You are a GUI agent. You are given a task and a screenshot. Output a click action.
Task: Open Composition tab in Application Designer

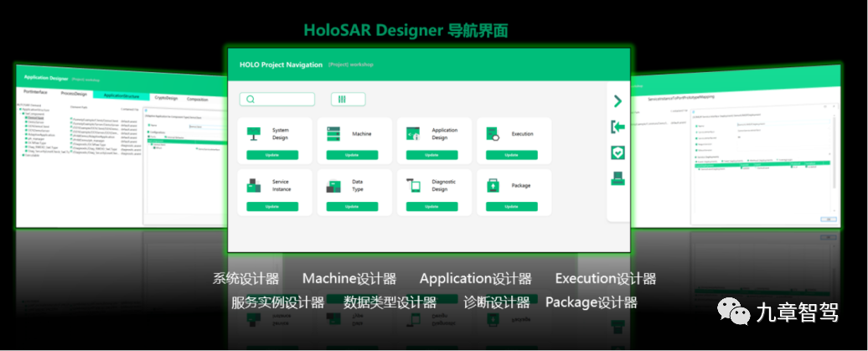click(x=197, y=99)
